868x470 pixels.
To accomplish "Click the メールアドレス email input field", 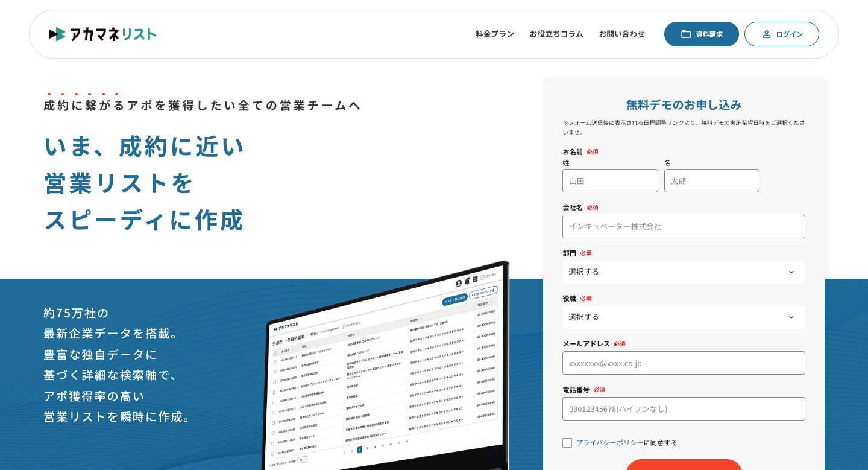I will click(684, 363).
